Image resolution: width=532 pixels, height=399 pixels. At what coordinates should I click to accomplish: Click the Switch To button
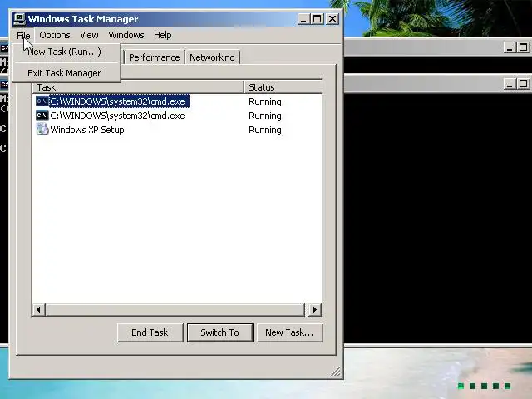click(219, 332)
